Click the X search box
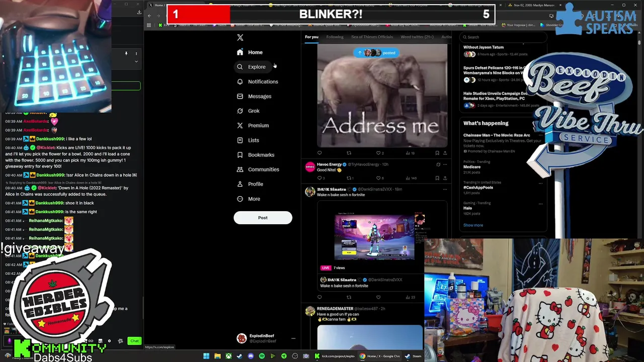The height and width of the screenshot is (362, 644). point(503,37)
